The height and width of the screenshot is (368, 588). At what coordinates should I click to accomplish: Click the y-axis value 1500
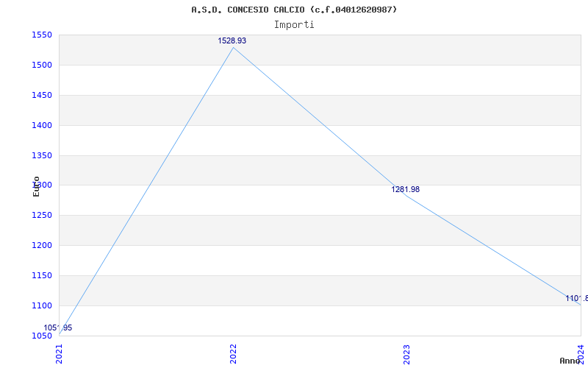point(42,66)
